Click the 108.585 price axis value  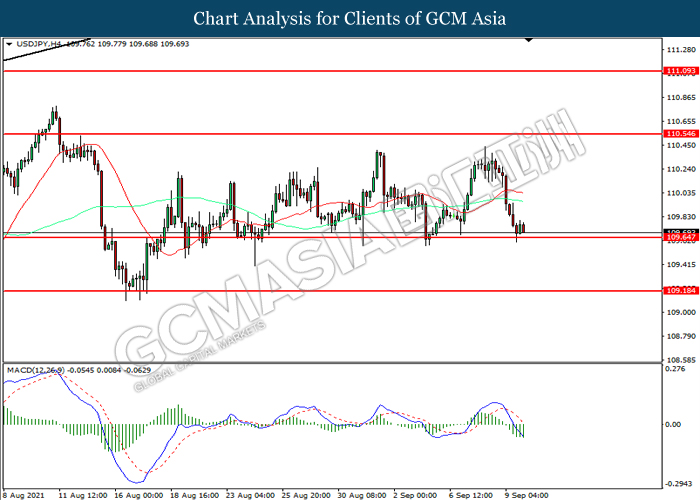(681, 360)
